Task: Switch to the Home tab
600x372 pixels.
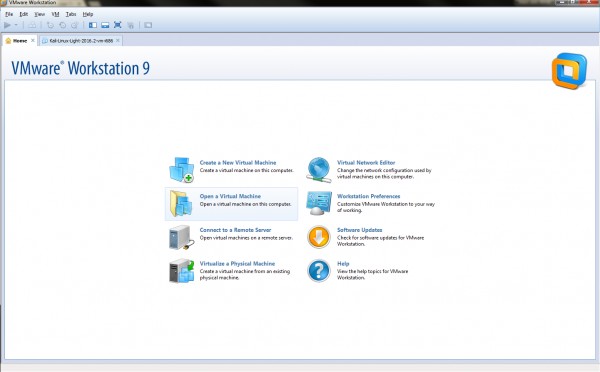Action: pos(20,41)
